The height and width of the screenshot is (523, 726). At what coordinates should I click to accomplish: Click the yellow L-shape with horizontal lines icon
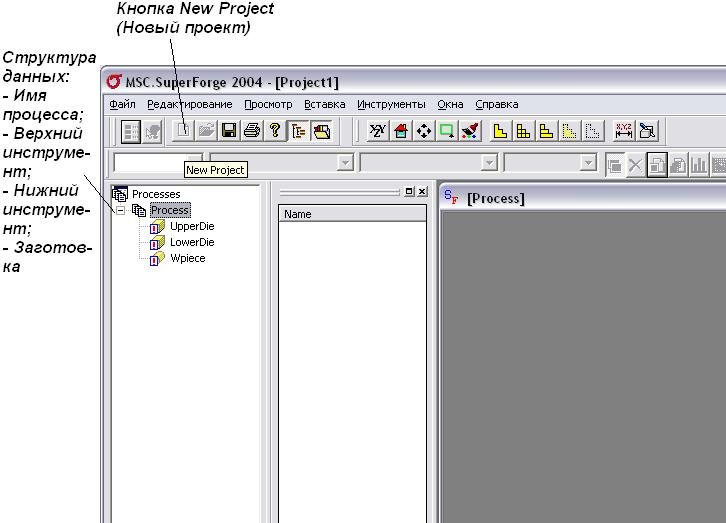tap(546, 131)
